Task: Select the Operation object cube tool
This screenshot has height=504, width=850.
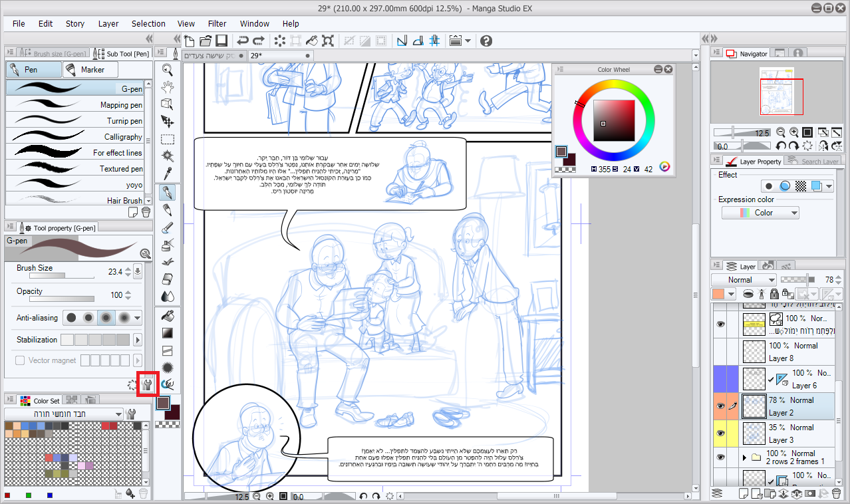Action: (x=168, y=104)
